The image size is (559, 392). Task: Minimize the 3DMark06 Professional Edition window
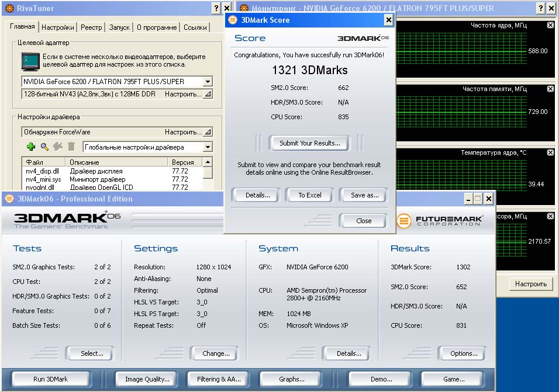[468, 199]
